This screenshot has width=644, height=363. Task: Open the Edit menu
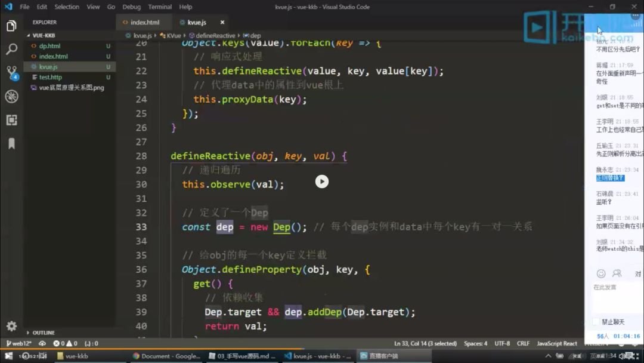click(x=42, y=7)
